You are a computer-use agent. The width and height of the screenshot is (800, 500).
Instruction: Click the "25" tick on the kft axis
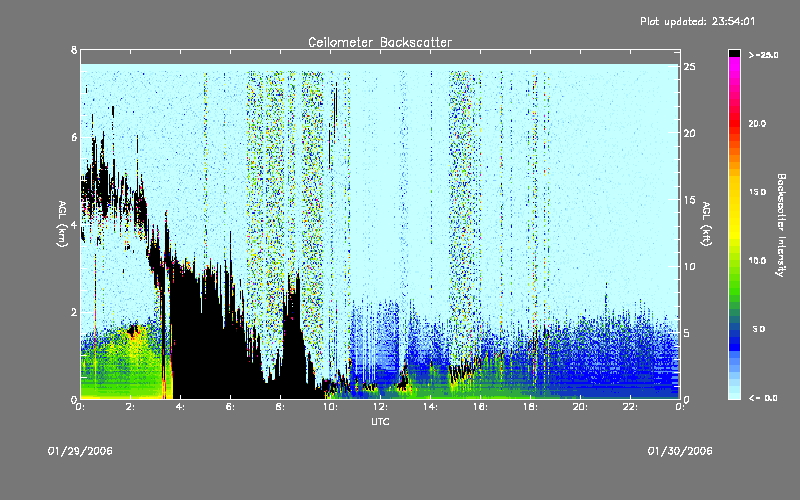tap(689, 67)
